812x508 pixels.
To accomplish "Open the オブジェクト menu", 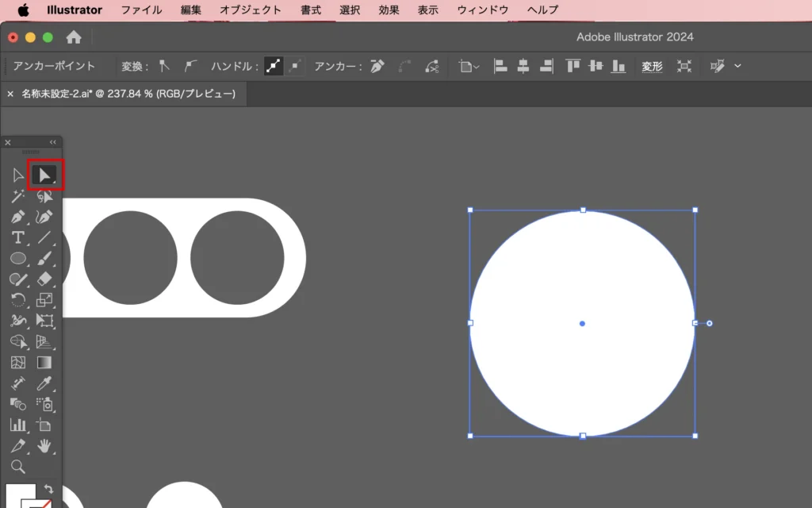I will pos(251,10).
